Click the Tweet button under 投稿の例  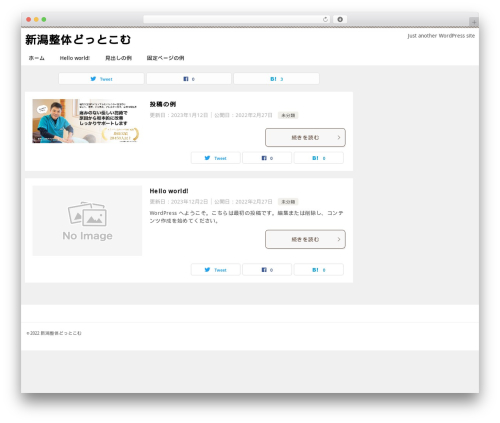(x=216, y=158)
